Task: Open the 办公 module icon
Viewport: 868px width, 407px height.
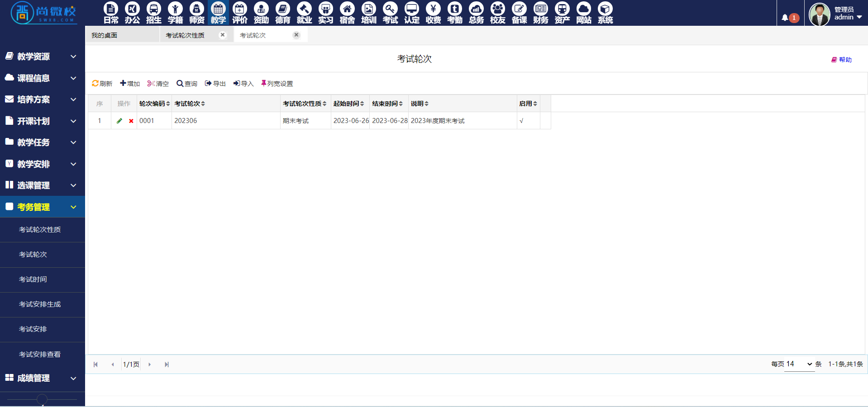Action: (x=132, y=13)
